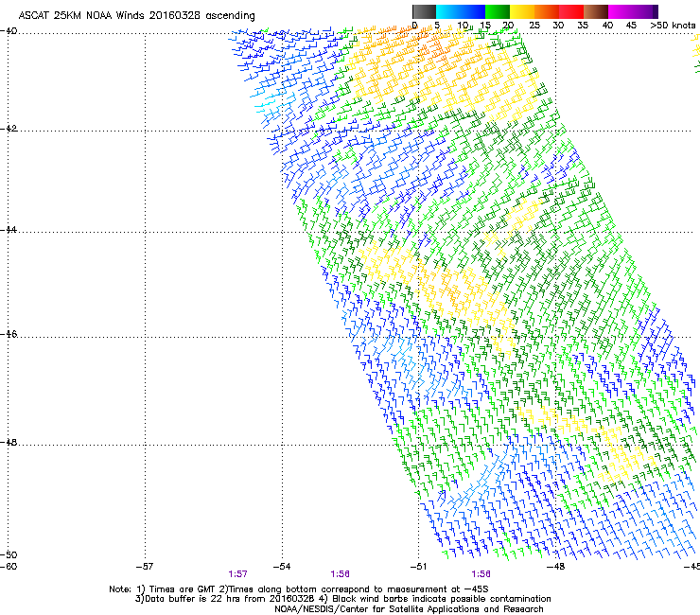
Task: Click the -60 longitude axis label
Action: 9,567
